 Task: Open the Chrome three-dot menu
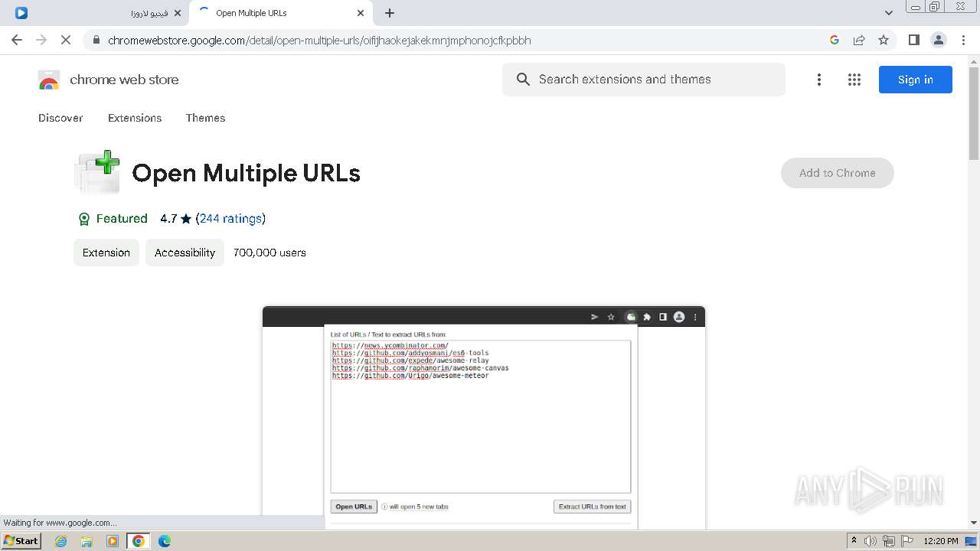[964, 40]
